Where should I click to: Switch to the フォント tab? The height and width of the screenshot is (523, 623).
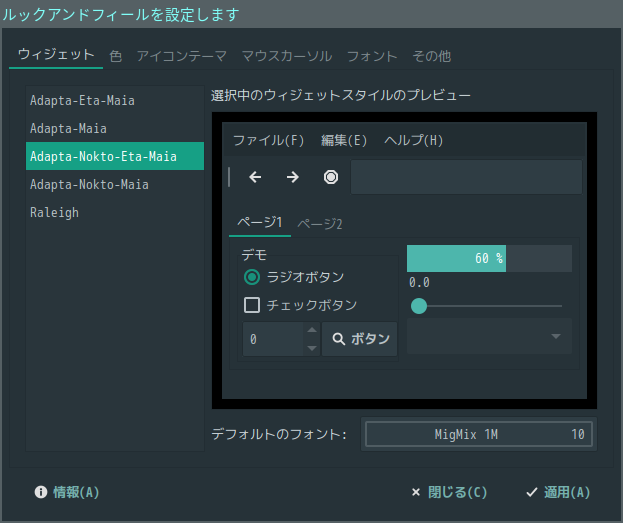coord(372,56)
